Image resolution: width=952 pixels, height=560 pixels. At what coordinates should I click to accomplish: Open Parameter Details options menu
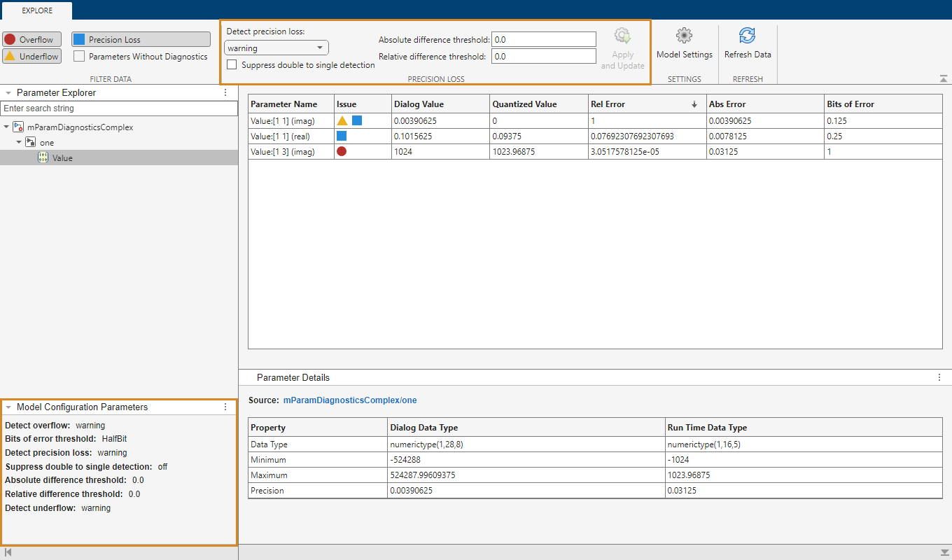click(x=939, y=377)
